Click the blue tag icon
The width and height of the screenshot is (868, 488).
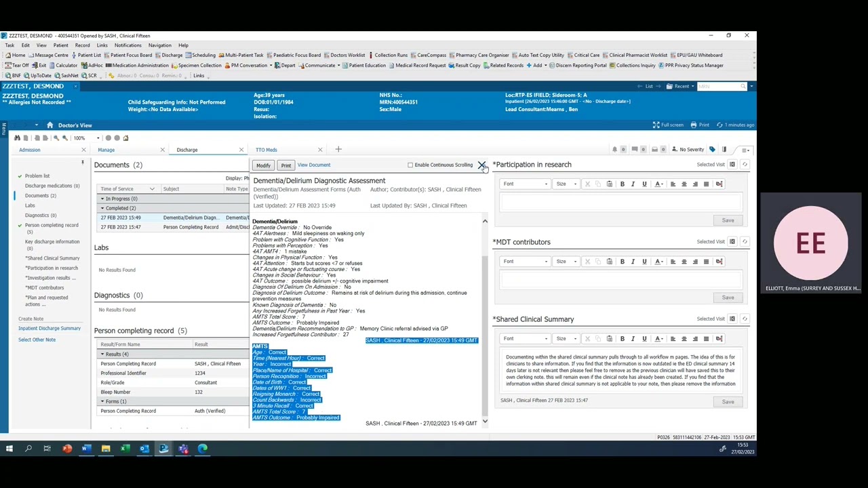pyautogui.click(x=712, y=150)
